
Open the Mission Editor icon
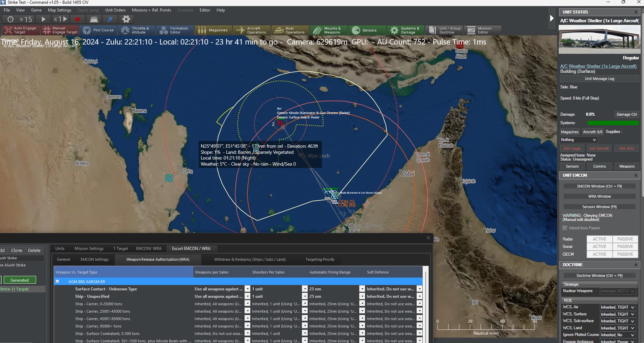(x=471, y=30)
